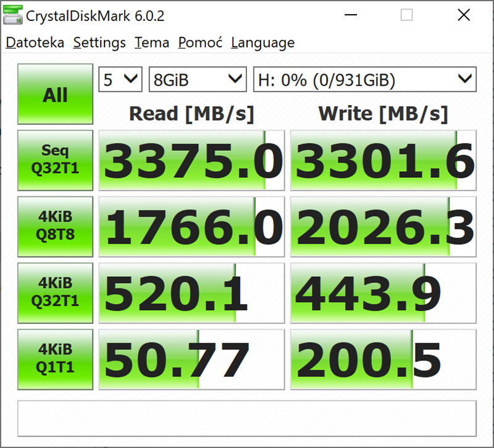The height and width of the screenshot is (448, 494).
Task: Open the Datoteka menu
Action: coord(35,43)
